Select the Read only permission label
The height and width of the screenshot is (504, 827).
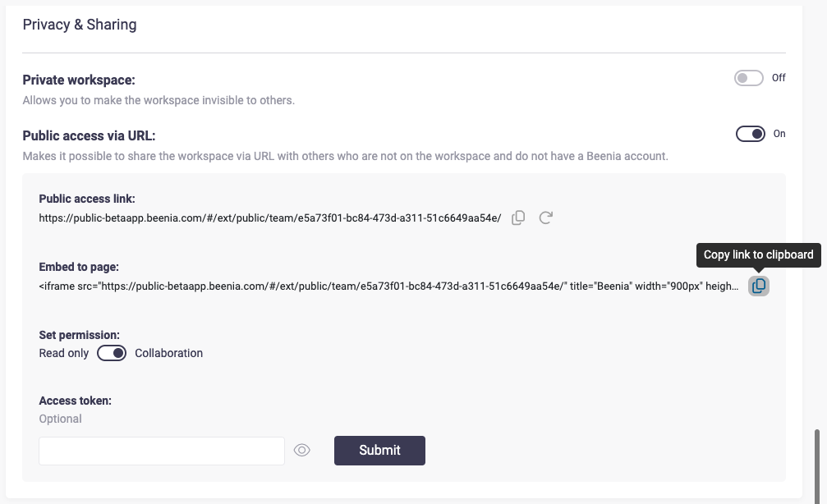click(63, 353)
